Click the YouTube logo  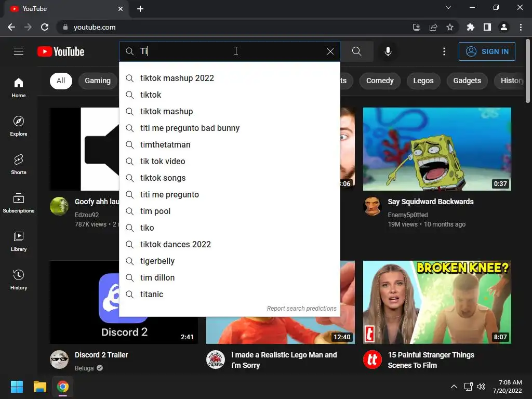(61, 51)
